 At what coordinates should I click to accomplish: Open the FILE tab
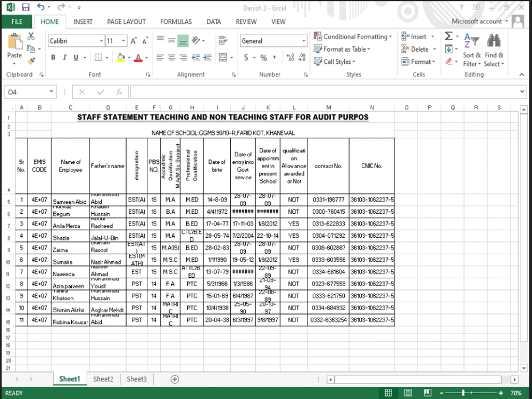(x=17, y=22)
